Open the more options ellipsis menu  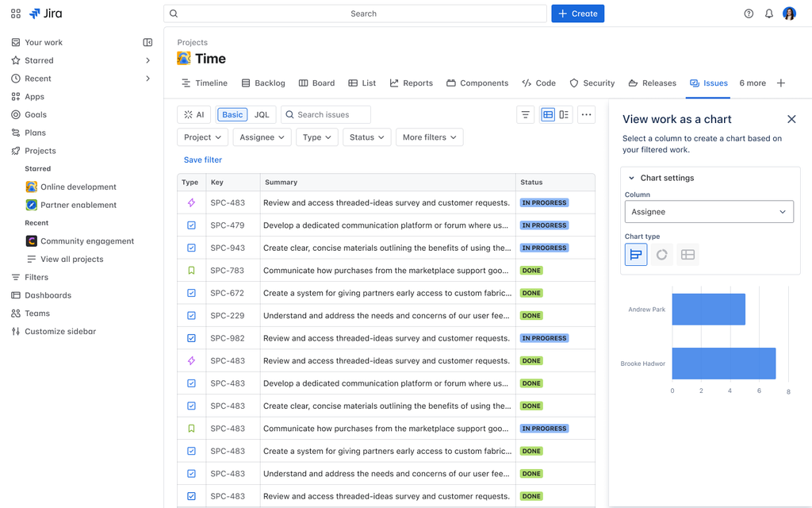tap(586, 114)
